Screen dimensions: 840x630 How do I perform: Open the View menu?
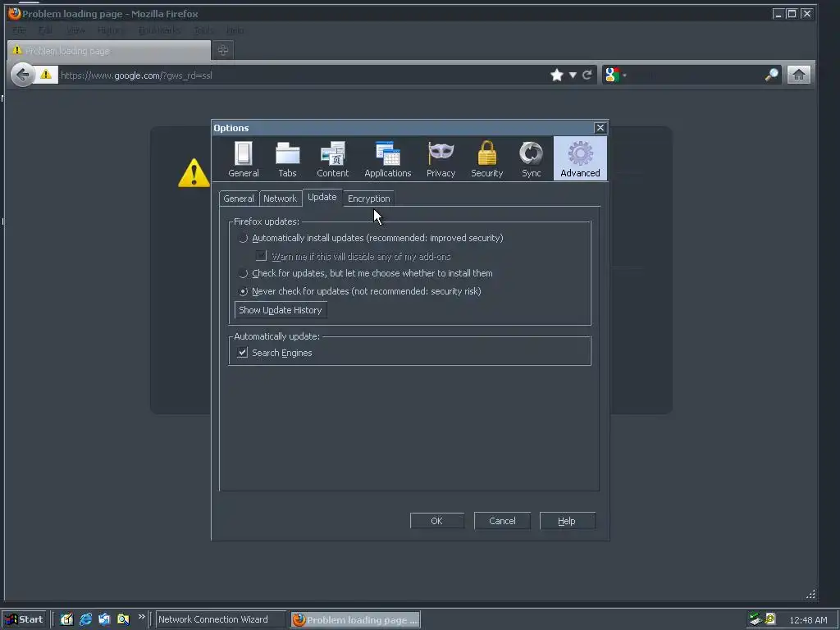[x=75, y=30]
